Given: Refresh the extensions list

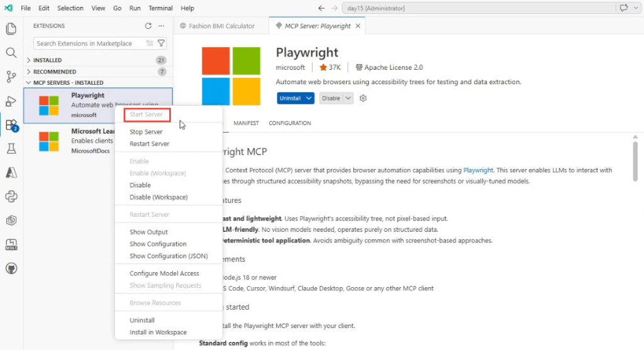Looking at the screenshot, I should pyautogui.click(x=148, y=26).
